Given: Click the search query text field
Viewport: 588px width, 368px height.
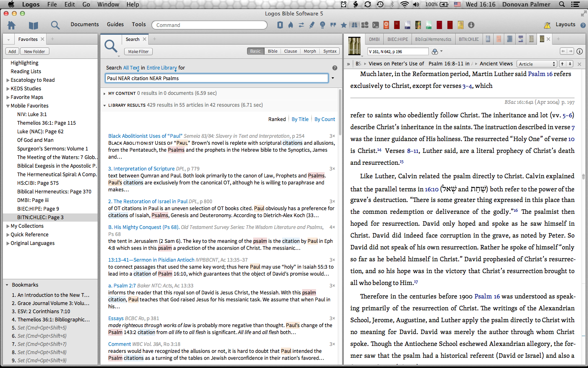Looking at the screenshot, I should [217, 78].
